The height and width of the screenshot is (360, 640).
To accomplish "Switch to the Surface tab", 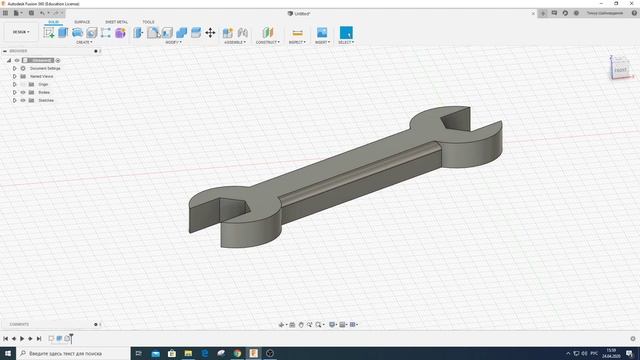I will point(82,22).
